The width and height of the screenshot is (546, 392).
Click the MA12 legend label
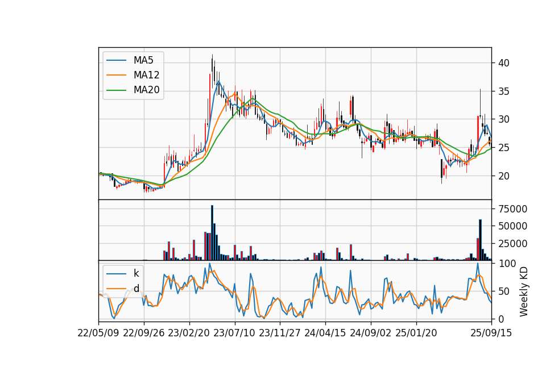[146, 75]
